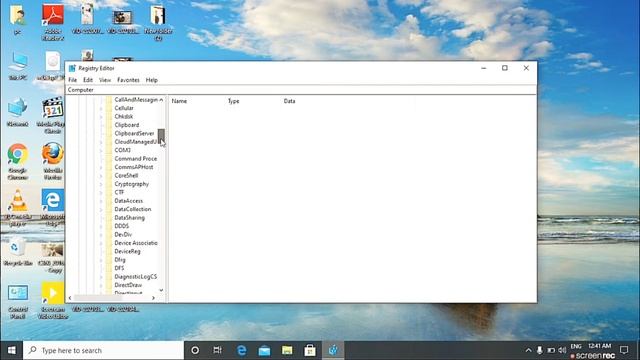
Task: Click the tree scrollbar down arrow
Action: pyautogui.click(x=161, y=290)
